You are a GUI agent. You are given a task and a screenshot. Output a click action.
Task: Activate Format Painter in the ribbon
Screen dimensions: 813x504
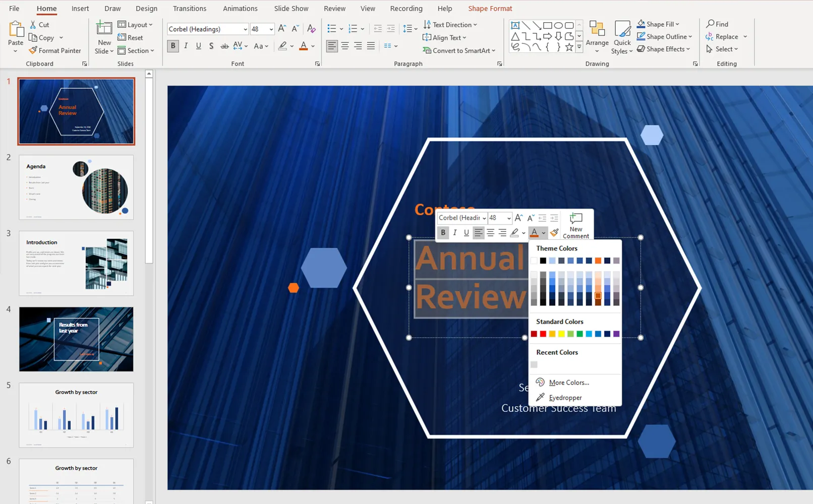[x=55, y=50]
